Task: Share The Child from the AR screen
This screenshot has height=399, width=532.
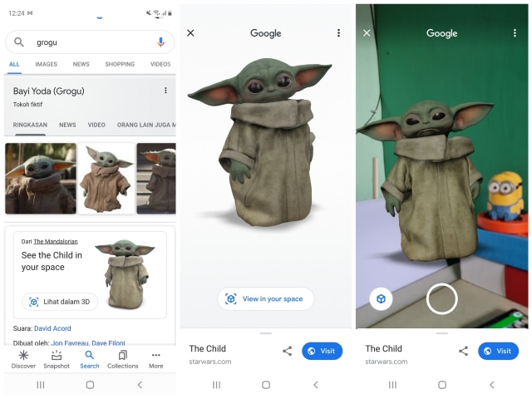Action: tap(464, 351)
